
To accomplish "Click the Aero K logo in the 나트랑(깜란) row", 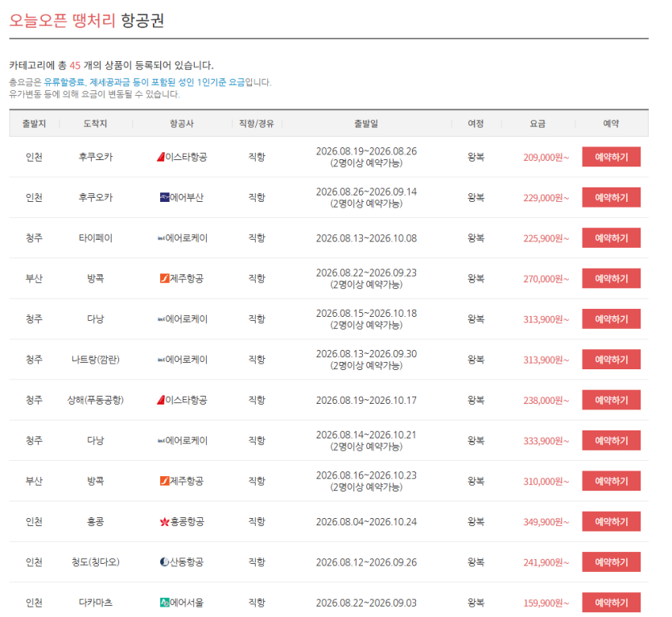I will [x=161, y=360].
